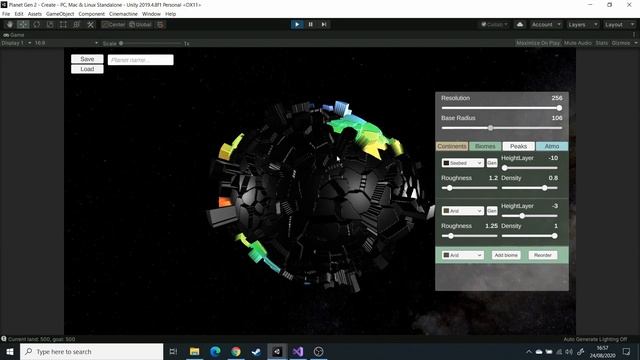Image resolution: width=640 pixels, height=360 pixels.
Task: Switch to the Biomes tab
Action: tap(485, 146)
